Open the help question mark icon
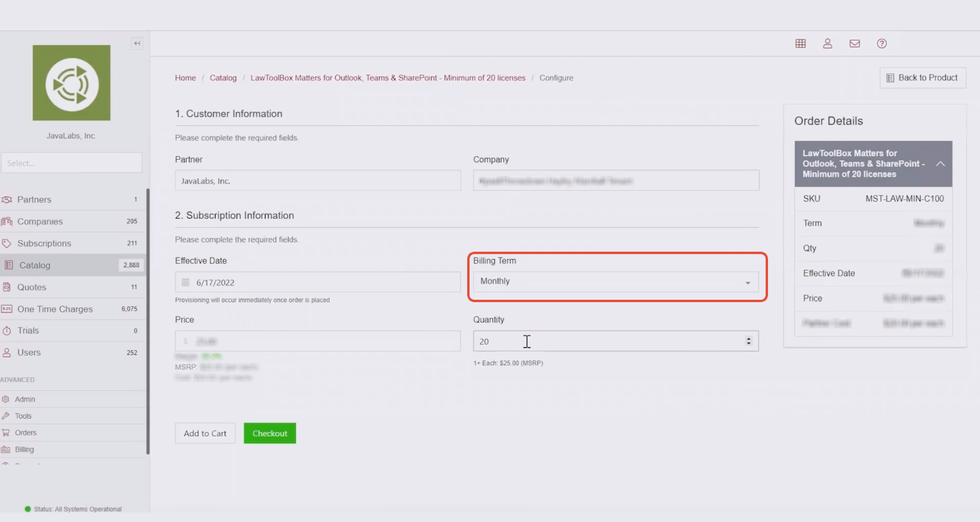The height and width of the screenshot is (522, 980). [x=882, y=43]
